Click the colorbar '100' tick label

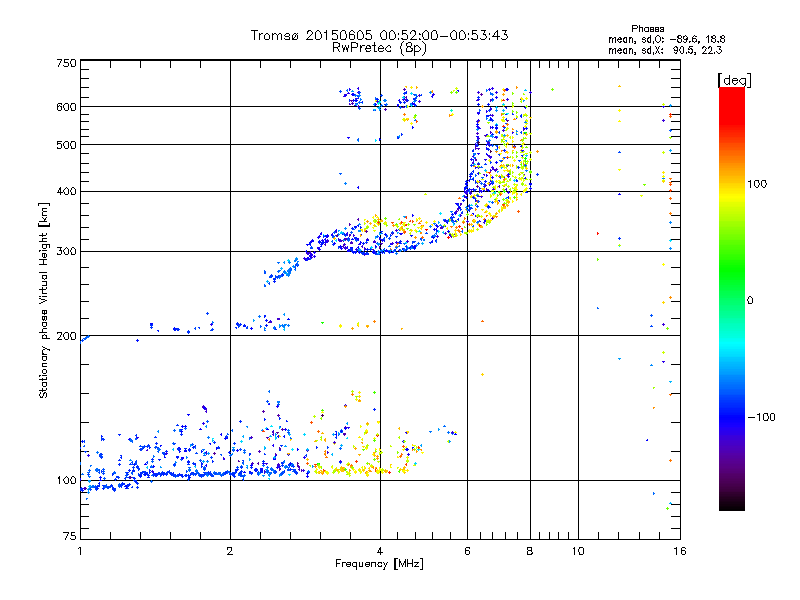(x=757, y=184)
